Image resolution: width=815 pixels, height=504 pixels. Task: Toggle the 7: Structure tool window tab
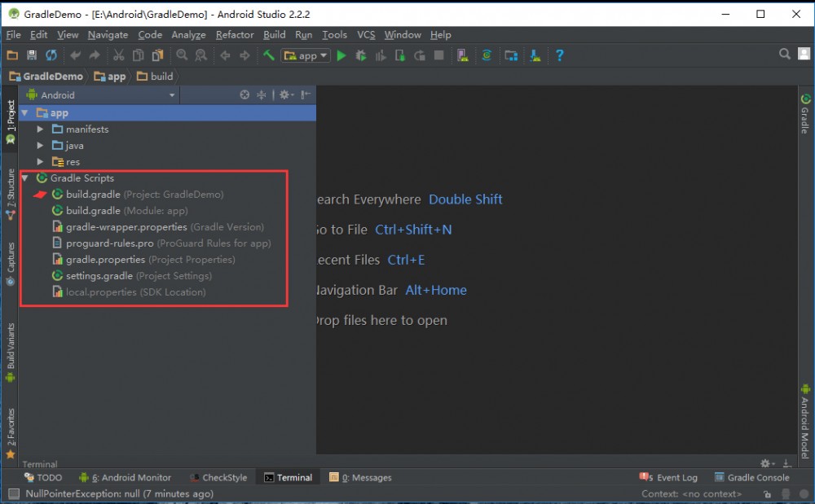tap(10, 193)
